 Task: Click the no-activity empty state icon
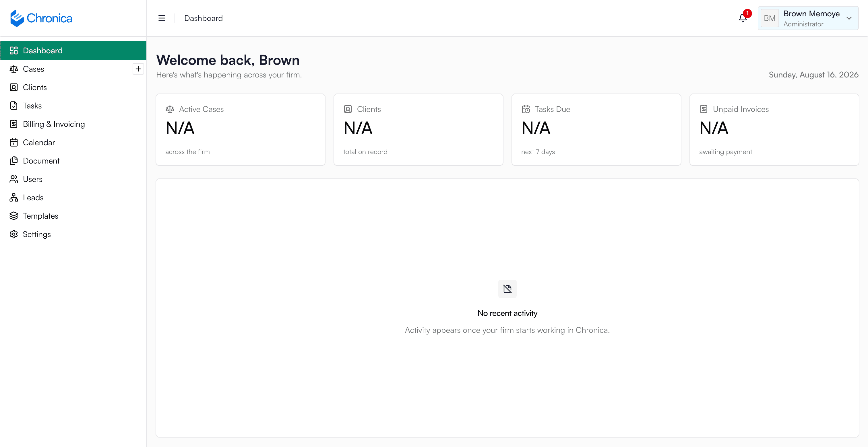click(507, 289)
